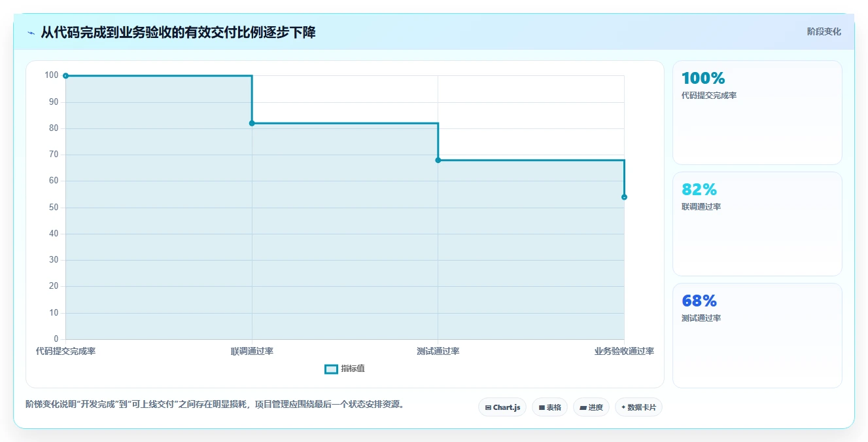
Task: Click the 业务验收通过率 x-axis label
Action: pyautogui.click(x=624, y=351)
